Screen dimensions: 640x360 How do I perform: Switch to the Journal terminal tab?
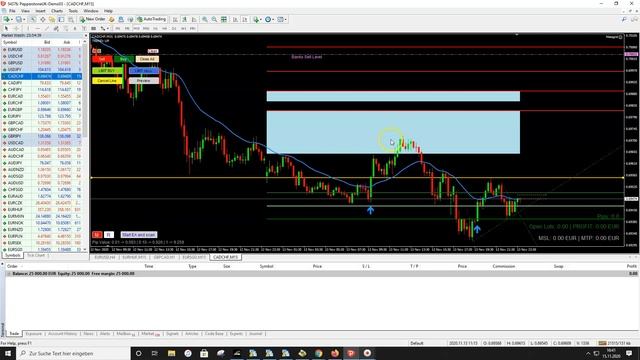point(256,333)
